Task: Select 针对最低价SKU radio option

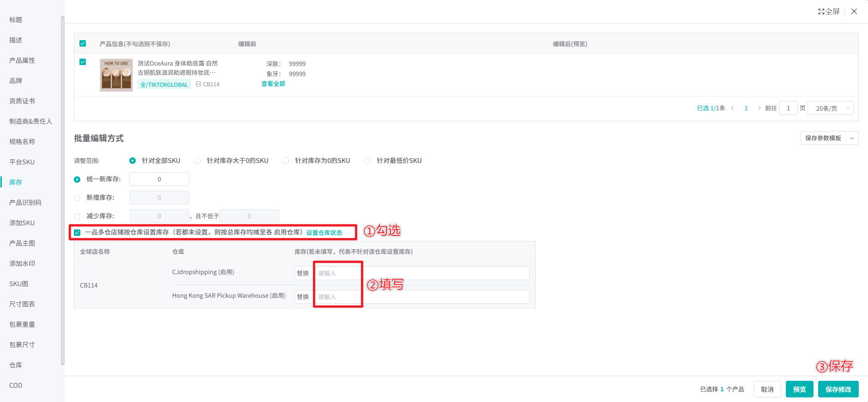Action: [x=368, y=161]
